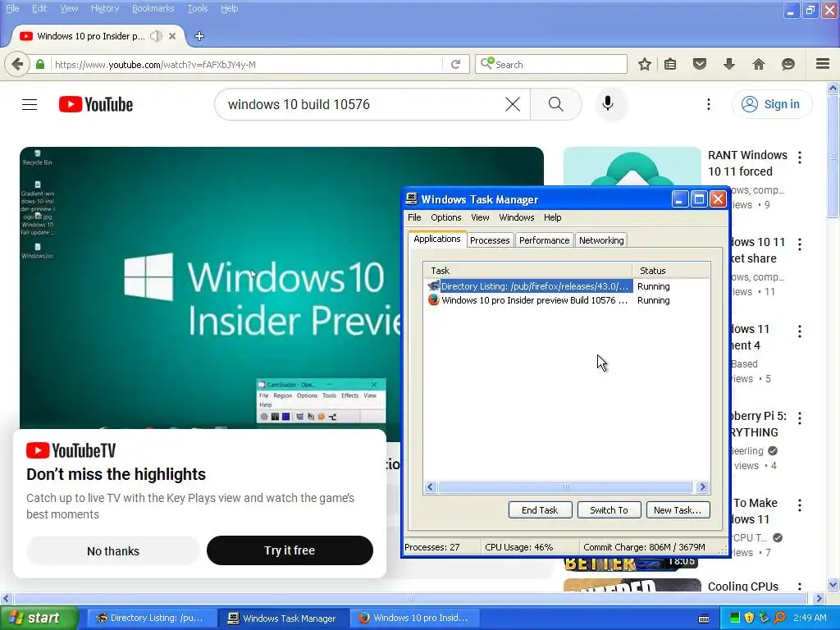Select Windows 10 pro Insider preview task row
This screenshot has width=840, height=630.
(x=568, y=300)
